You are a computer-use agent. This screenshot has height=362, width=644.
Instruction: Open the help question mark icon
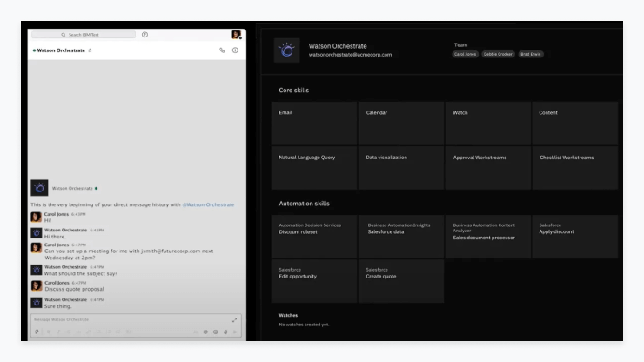145,35
